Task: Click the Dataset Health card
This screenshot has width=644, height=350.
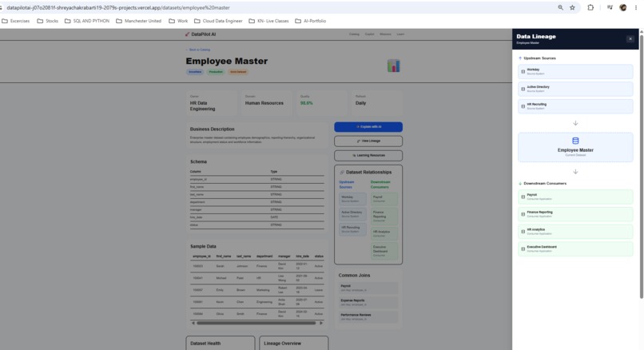Action: 221,343
